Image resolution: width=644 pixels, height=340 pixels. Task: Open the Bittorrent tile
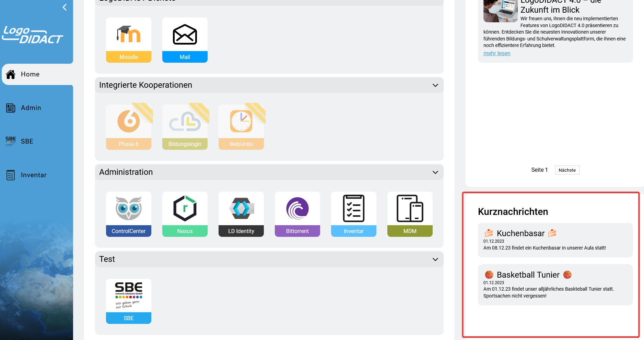pos(297,214)
